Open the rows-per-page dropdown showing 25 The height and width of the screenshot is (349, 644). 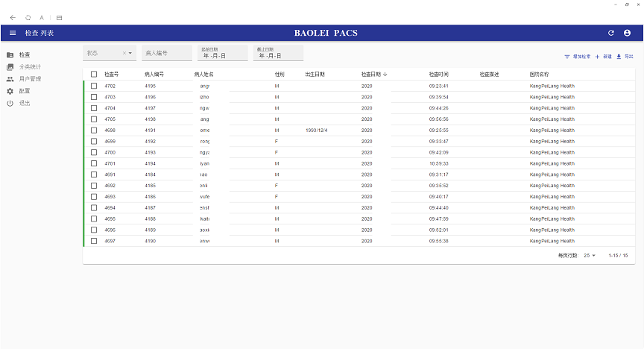[x=590, y=256]
